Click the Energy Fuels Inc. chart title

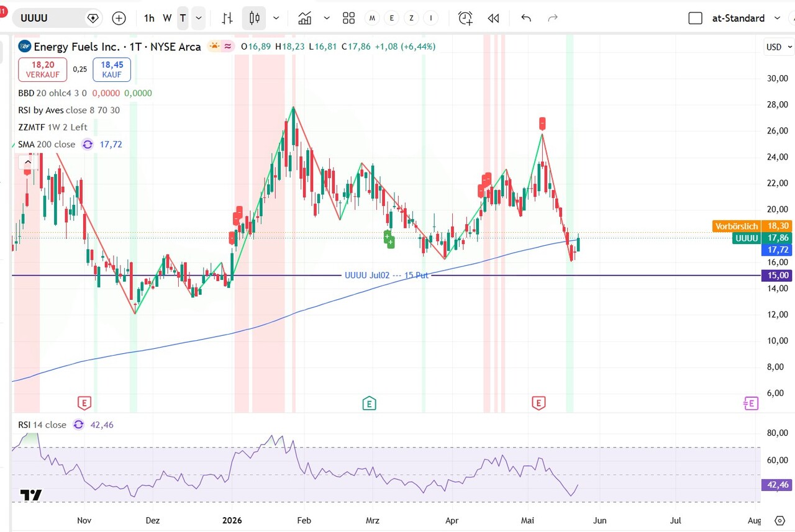pyautogui.click(x=117, y=47)
